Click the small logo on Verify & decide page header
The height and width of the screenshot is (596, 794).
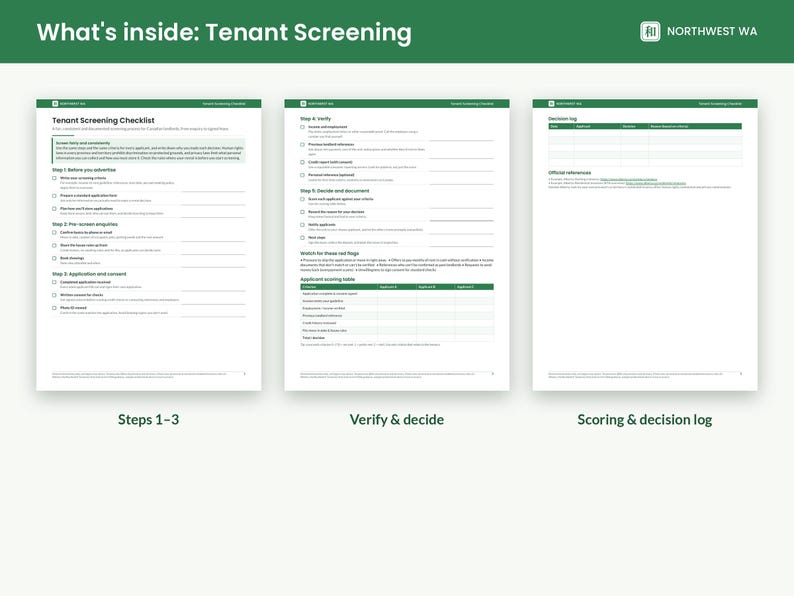(303, 104)
